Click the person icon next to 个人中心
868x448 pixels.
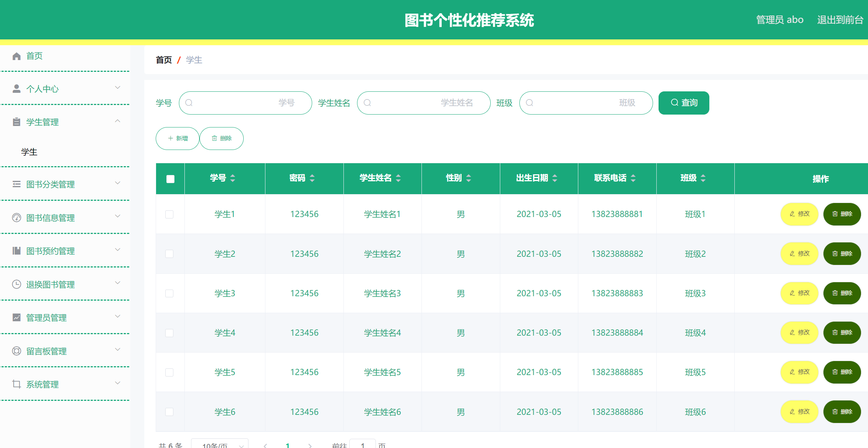[x=16, y=88]
